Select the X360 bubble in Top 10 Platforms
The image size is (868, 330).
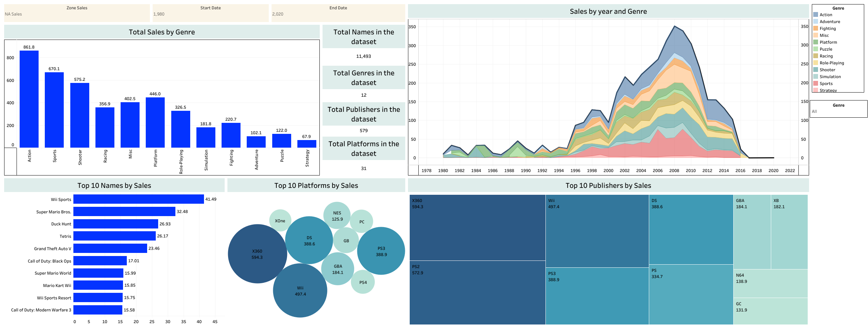click(257, 254)
